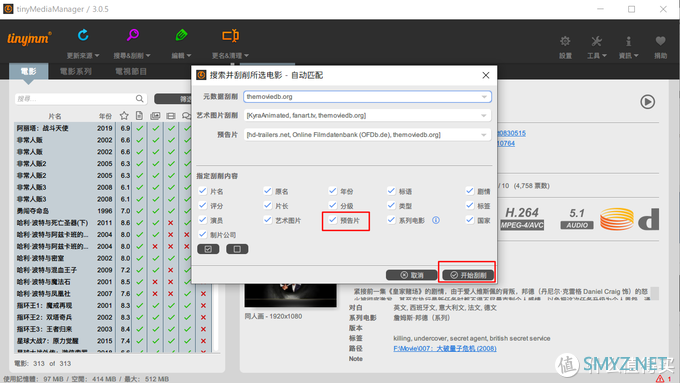This screenshot has height=383, width=680.
Task: Expand 工具 dropdown arrow
Action: (x=604, y=56)
